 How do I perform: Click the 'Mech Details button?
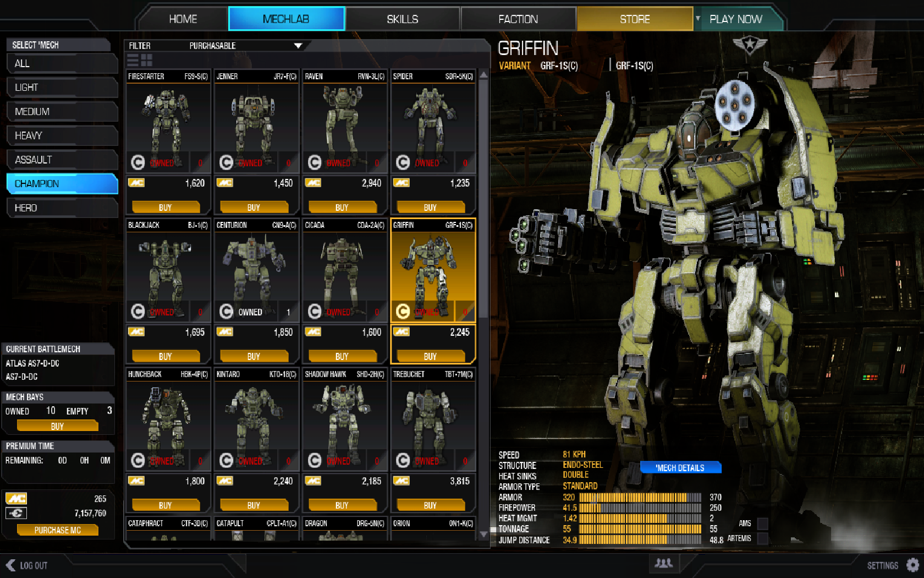click(680, 468)
